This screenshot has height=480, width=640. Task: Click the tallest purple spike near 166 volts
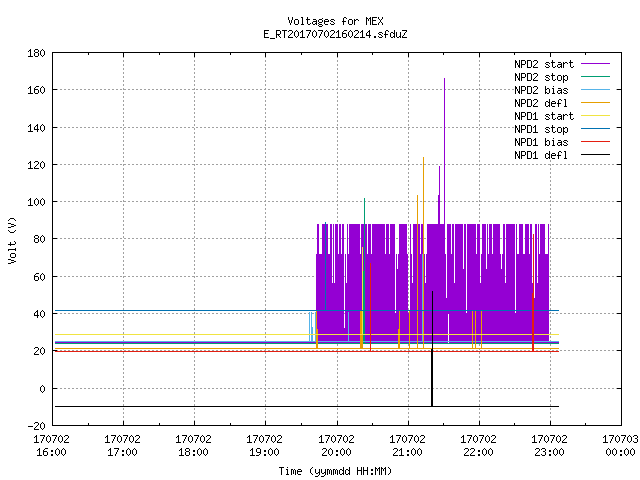[x=444, y=151]
